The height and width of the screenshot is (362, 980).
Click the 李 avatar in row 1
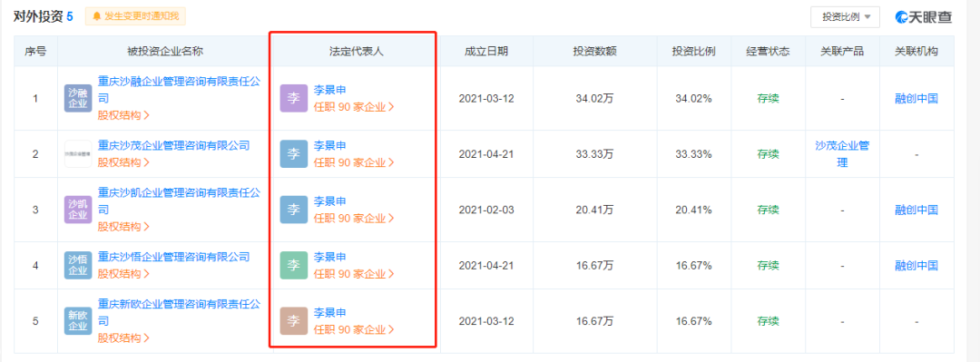pyautogui.click(x=294, y=98)
